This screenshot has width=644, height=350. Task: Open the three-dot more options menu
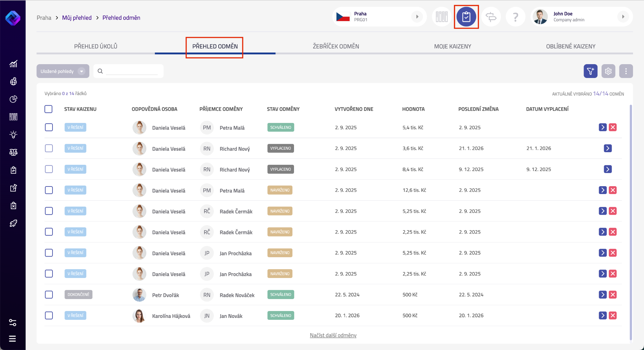626,71
